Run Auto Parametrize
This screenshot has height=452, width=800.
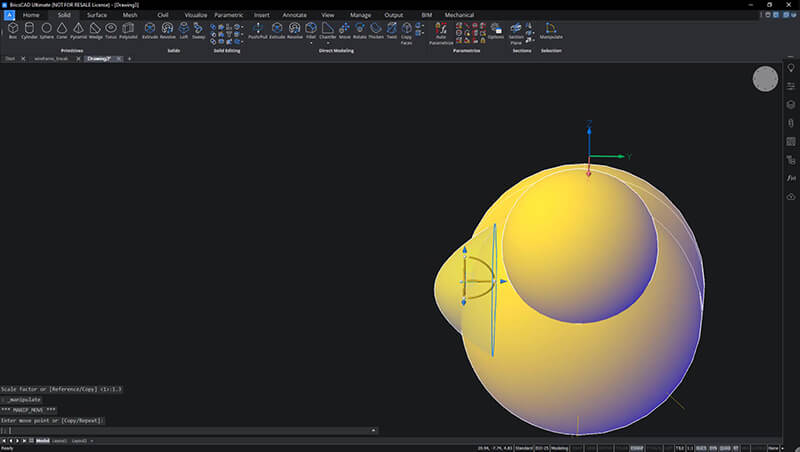[441, 33]
